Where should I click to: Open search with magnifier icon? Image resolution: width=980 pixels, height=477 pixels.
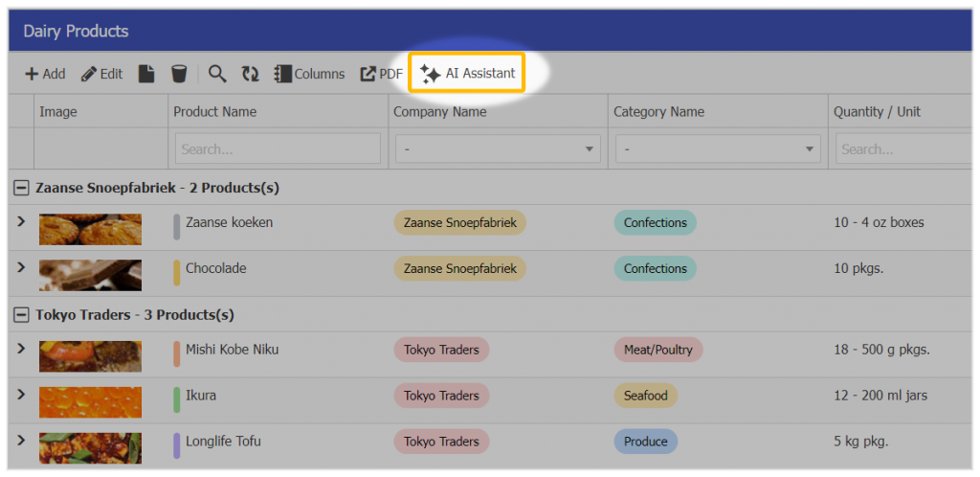[x=217, y=74]
